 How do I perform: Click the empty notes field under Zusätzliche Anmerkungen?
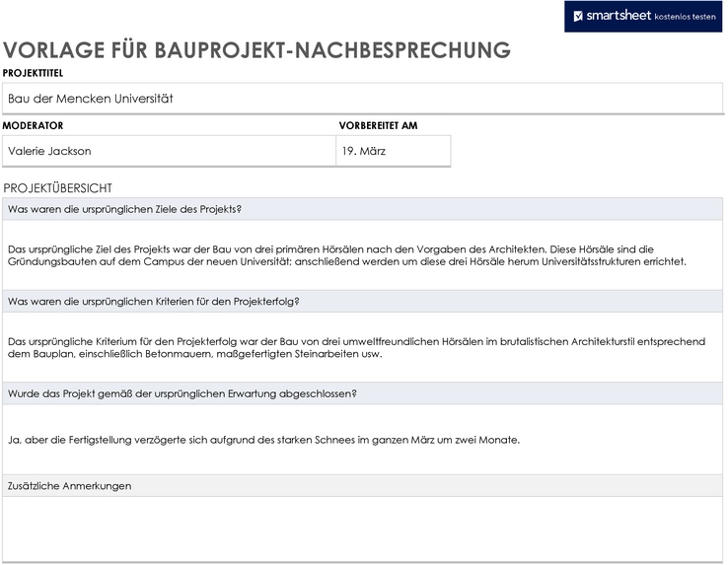(363, 530)
